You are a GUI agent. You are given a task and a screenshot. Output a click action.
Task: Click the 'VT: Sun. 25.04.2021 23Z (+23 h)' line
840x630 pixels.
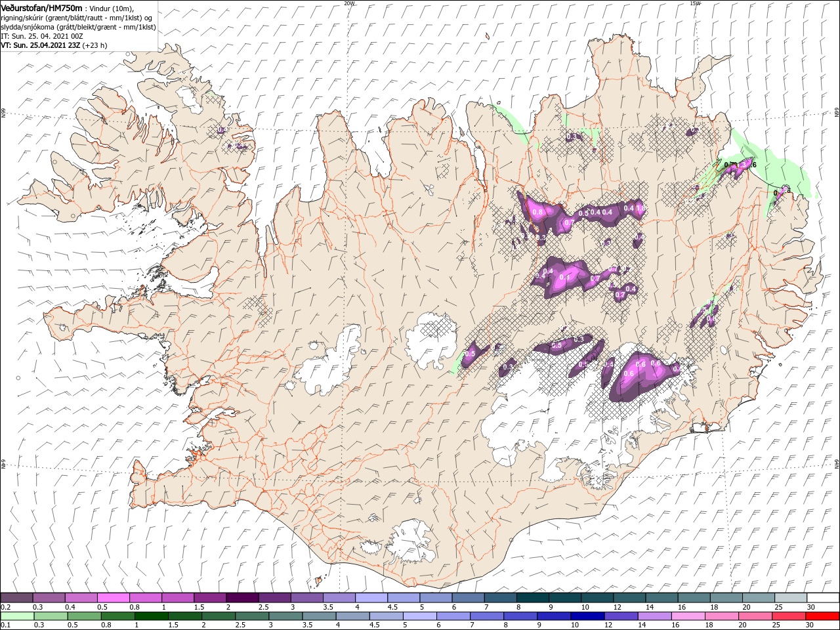tap(54, 45)
